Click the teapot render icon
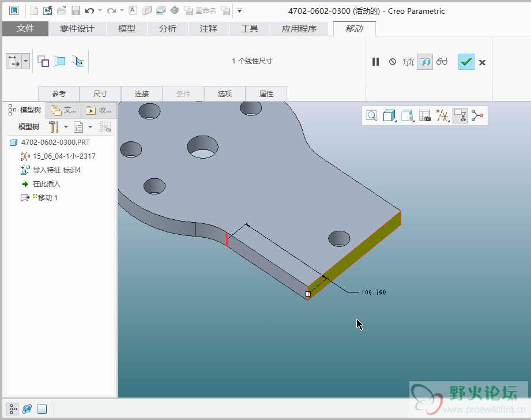 pyautogui.click(x=175, y=10)
